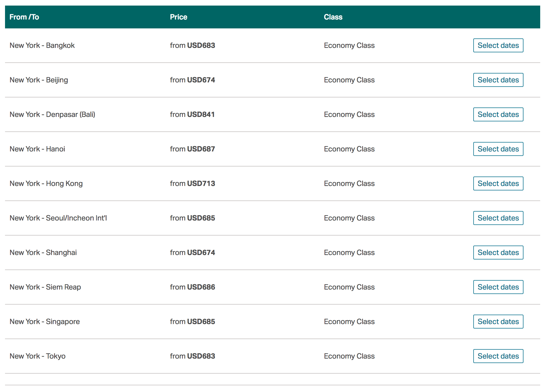The image size is (548, 392).
Task: Click 'New York - Shanghai' route text
Action: (43, 253)
